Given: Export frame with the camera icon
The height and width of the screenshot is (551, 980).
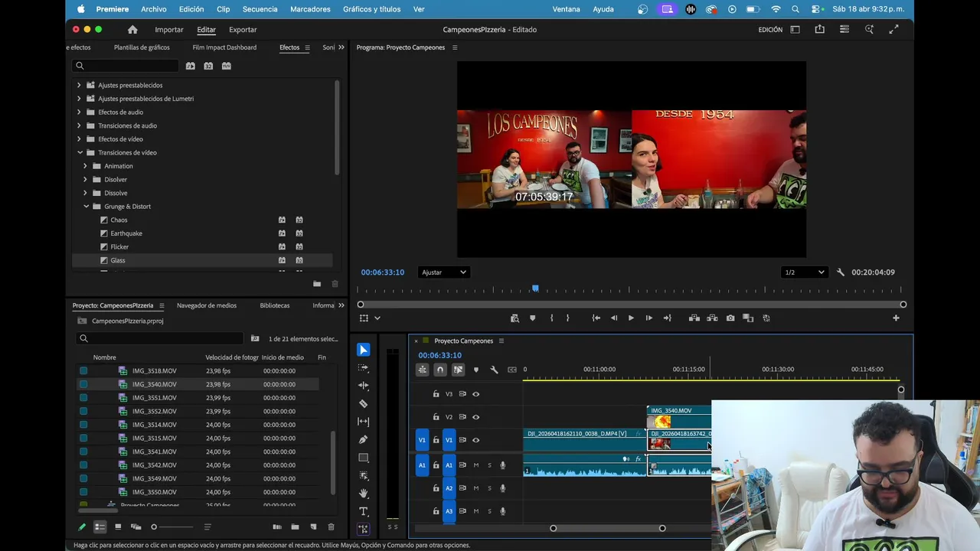Looking at the screenshot, I should coord(730,318).
